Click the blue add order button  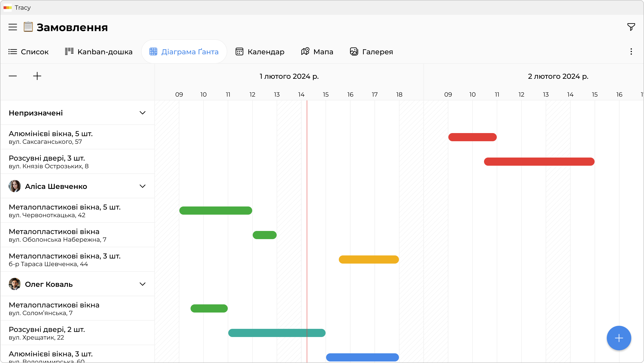point(619,338)
